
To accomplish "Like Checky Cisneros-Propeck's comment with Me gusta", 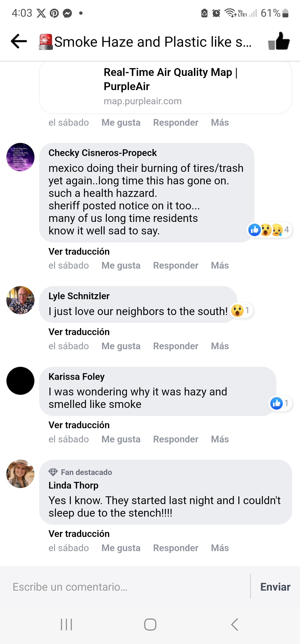I will point(121,266).
